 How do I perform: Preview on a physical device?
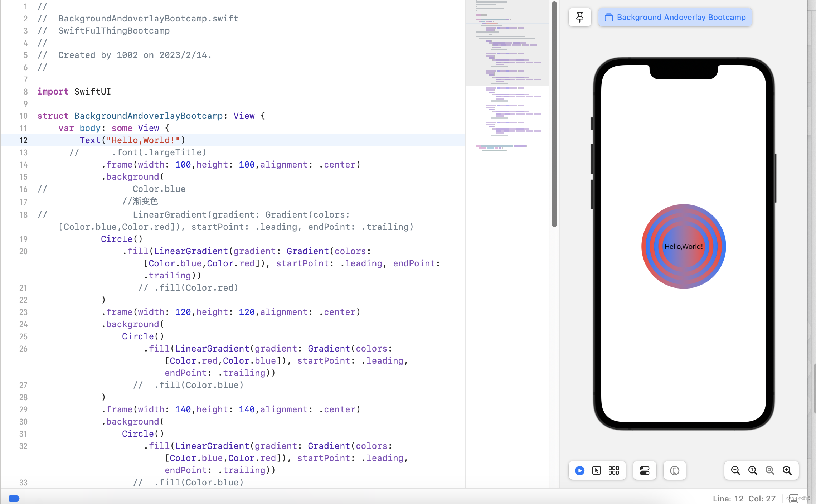click(674, 471)
